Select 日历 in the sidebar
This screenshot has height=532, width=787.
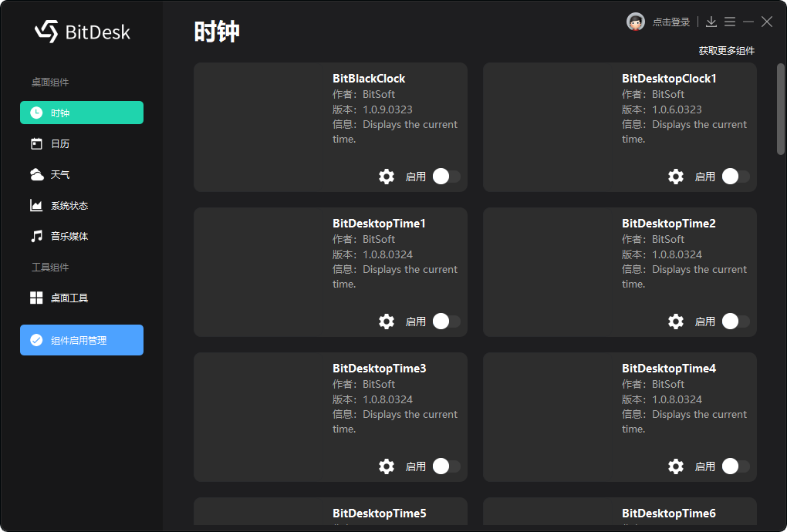(82, 144)
